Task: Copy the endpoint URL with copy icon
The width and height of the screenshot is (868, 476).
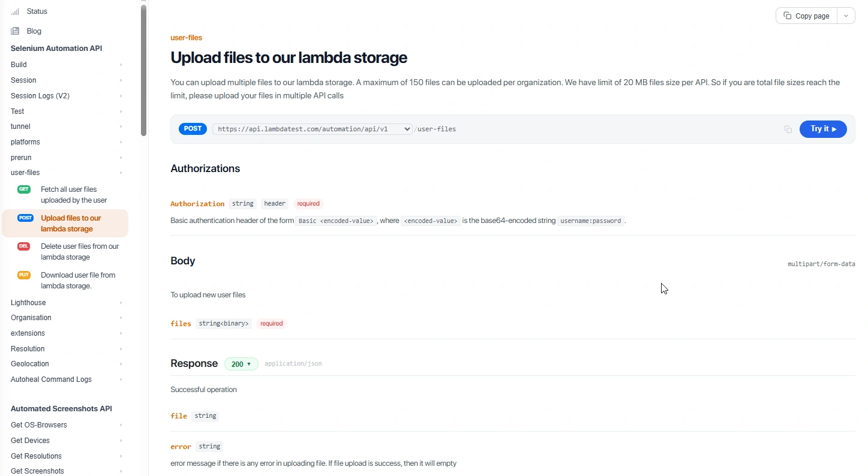Action: click(x=788, y=129)
